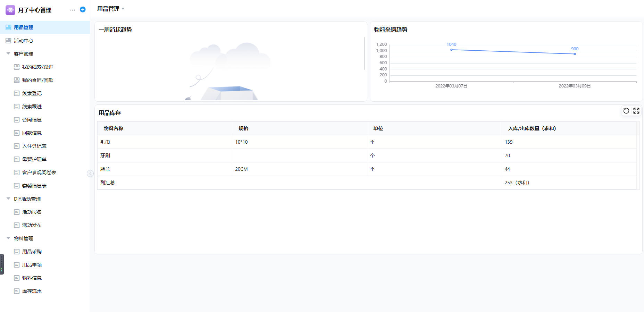Click the dashboard icon beside 活动中心
The height and width of the screenshot is (312, 644).
coord(8,41)
